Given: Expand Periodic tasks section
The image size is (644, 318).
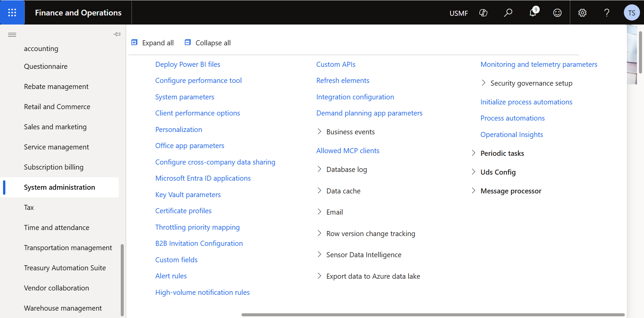Looking at the screenshot, I should (x=473, y=153).
